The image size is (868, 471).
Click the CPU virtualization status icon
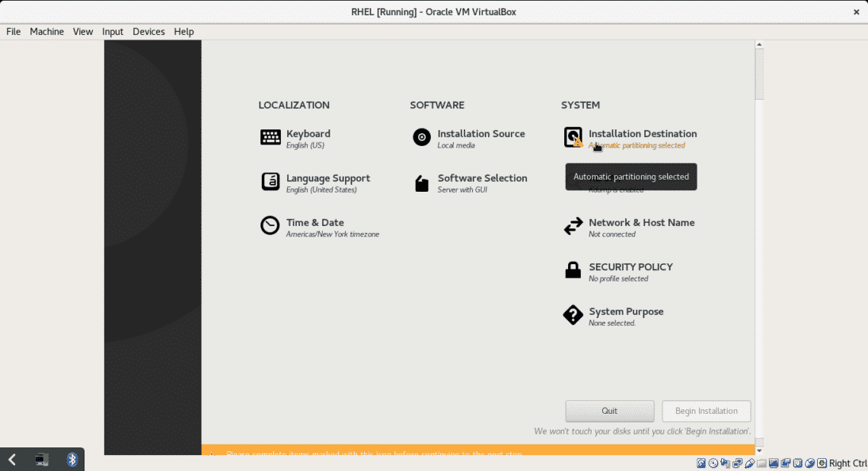(798, 463)
